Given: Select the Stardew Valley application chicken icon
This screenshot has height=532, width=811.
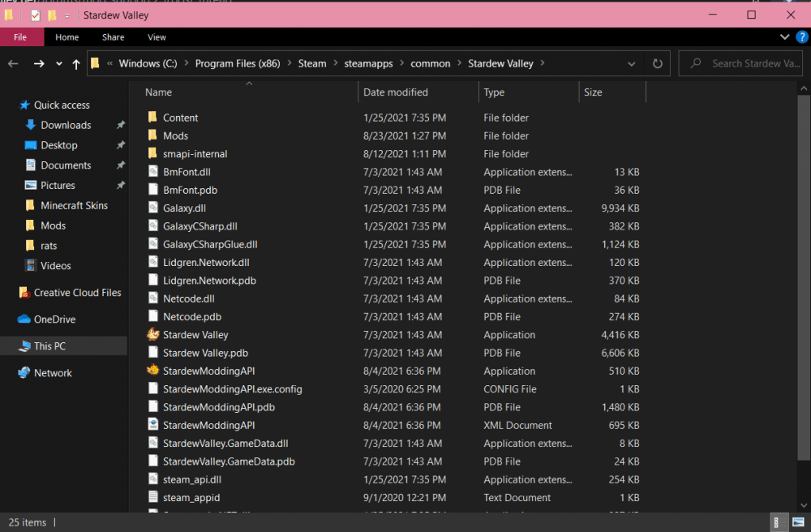Looking at the screenshot, I should coord(152,334).
